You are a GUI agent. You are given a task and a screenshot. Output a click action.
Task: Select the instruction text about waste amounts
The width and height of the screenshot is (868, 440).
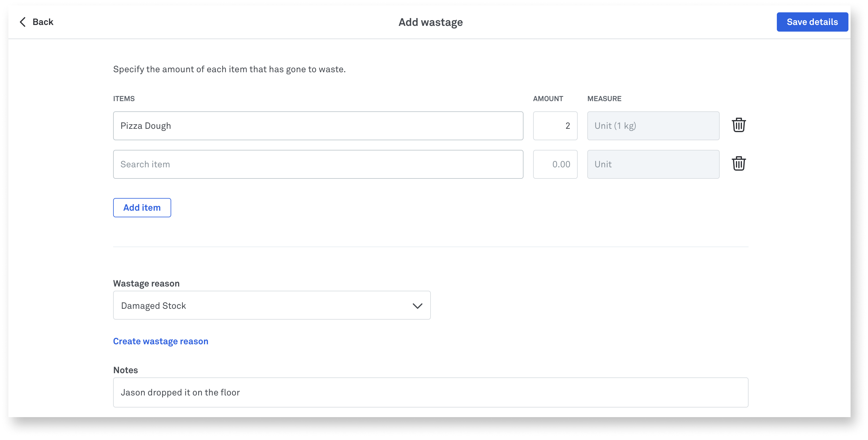tap(229, 69)
